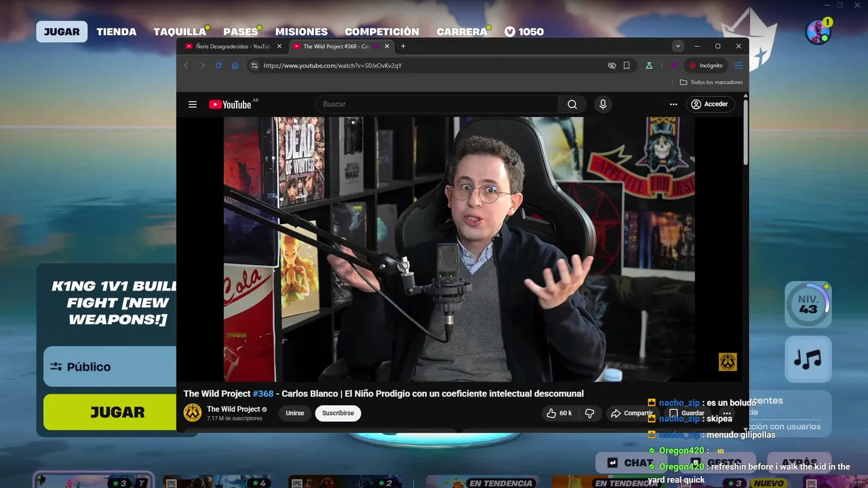The height and width of the screenshot is (488, 868).
Task: Click the Unirse membership button
Action: (295, 413)
